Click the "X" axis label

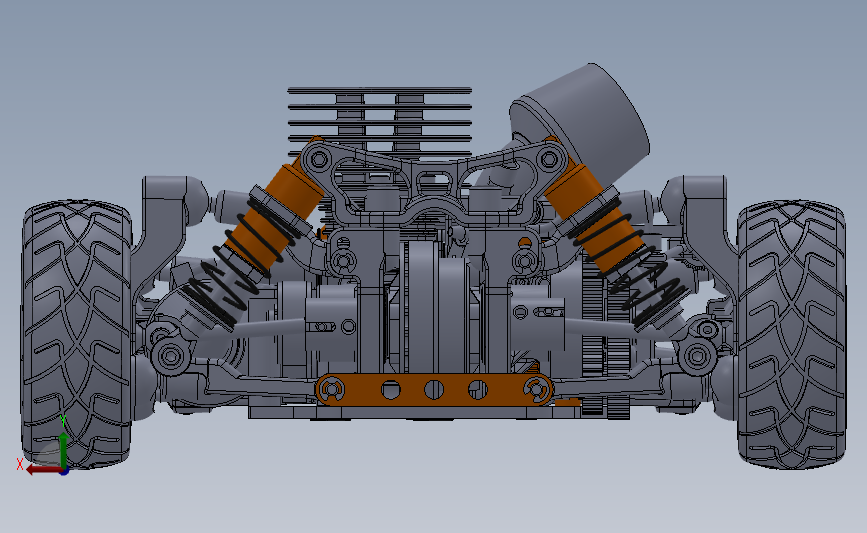tap(19, 464)
